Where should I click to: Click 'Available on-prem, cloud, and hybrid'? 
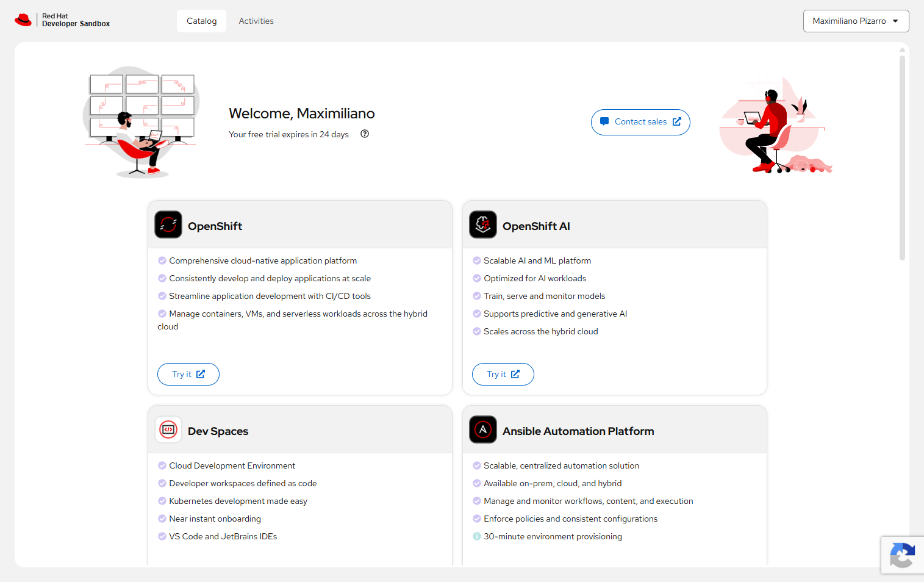coord(553,483)
